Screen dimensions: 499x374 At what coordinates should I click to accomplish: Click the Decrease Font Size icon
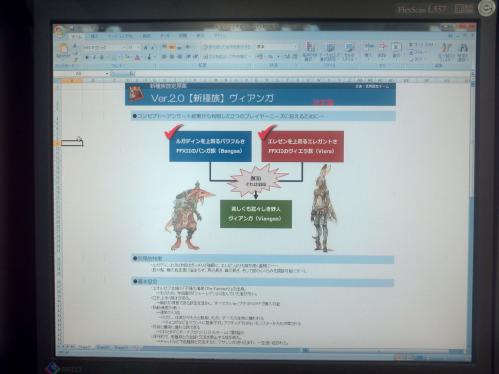[x=152, y=48]
